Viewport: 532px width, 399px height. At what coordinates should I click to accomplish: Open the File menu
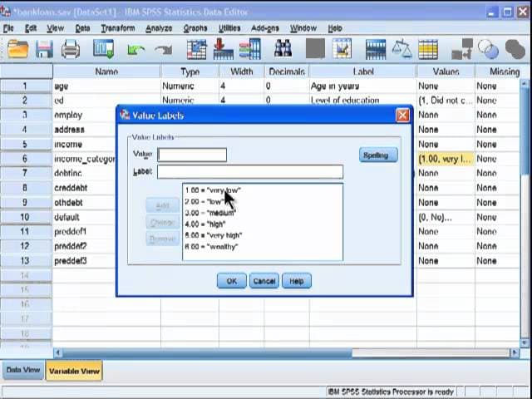8,28
